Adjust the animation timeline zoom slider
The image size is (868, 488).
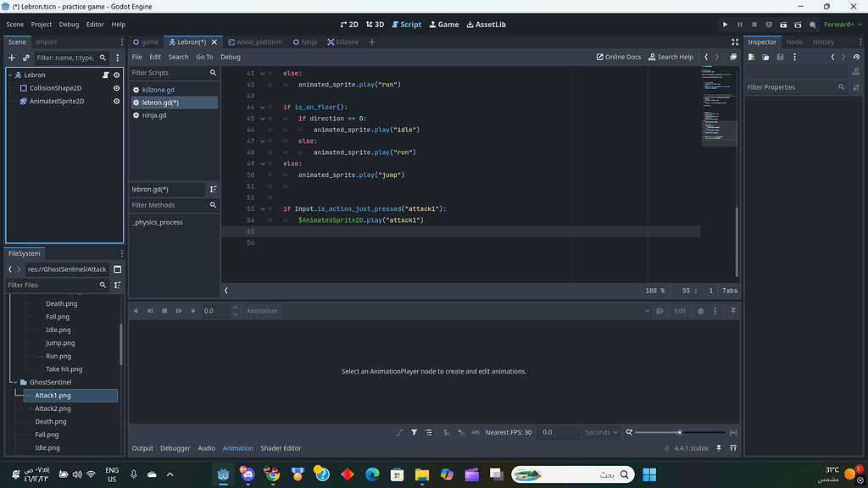tap(678, 432)
